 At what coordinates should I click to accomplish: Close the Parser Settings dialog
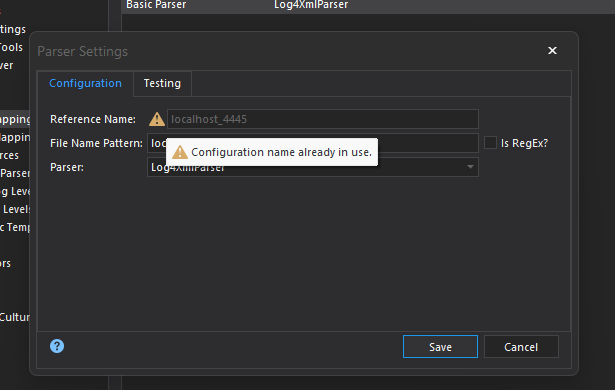point(552,51)
